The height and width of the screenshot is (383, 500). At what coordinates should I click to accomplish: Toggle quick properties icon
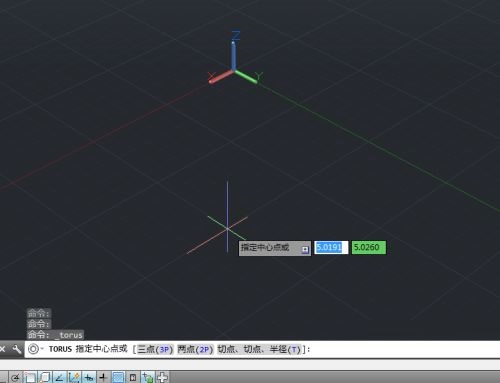(x=133, y=378)
